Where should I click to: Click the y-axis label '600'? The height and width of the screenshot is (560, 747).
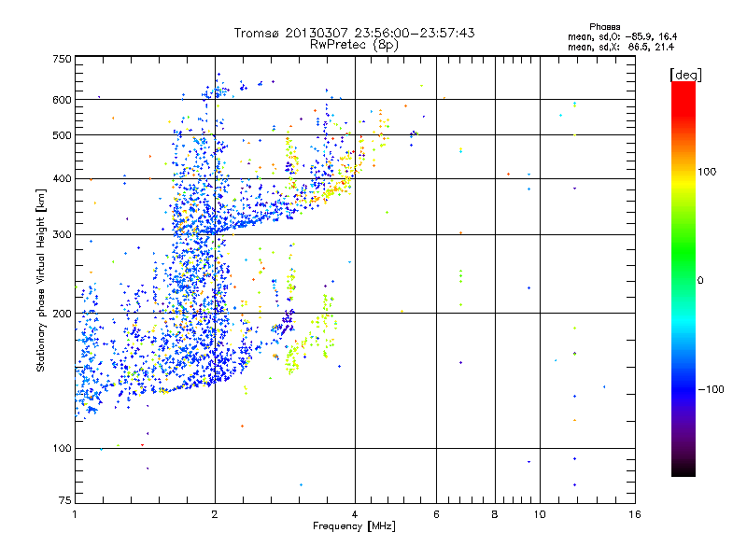pyautogui.click(x=62, y=100)
